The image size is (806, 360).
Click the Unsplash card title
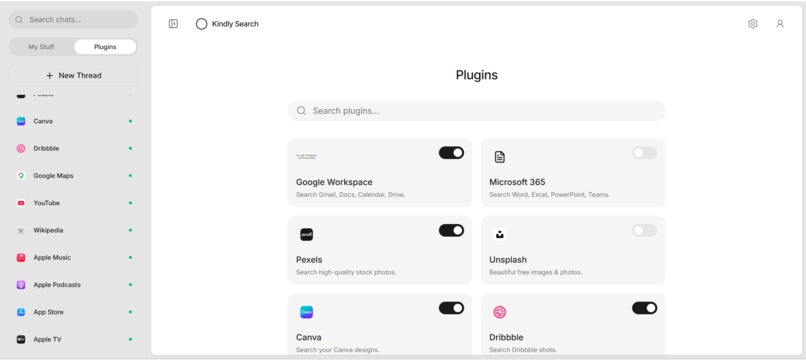coord(508,260)
